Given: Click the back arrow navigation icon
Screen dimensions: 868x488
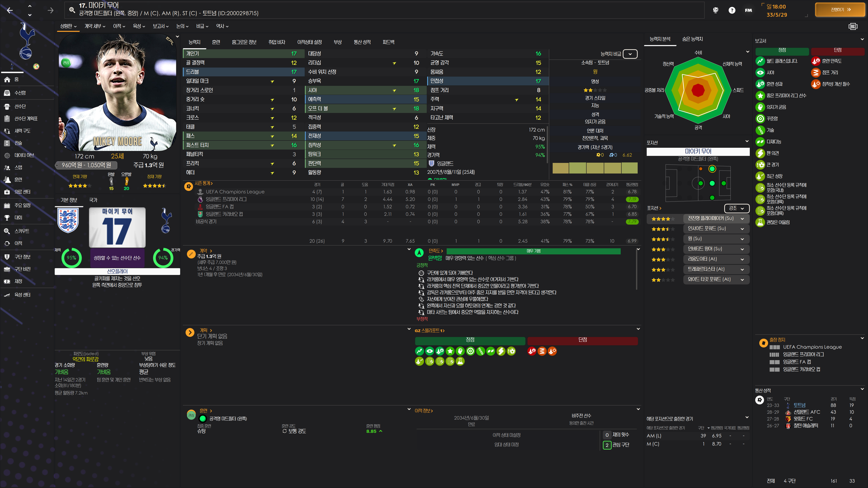Looking at the screenshot, I should point(10,10).
